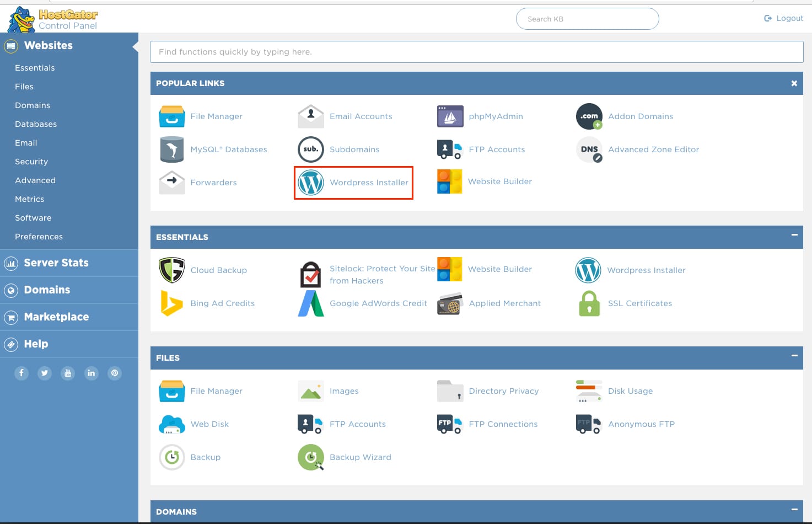Collapse the Files section
Screen dimensions: 812x524
coord(794,356)
